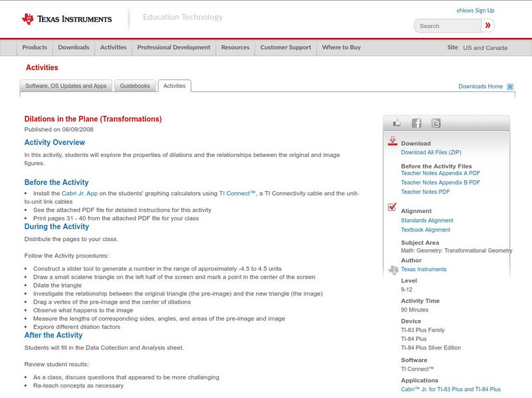Click the Dilations in the Plane title
532x398 pixels.
tap(93, 119)
